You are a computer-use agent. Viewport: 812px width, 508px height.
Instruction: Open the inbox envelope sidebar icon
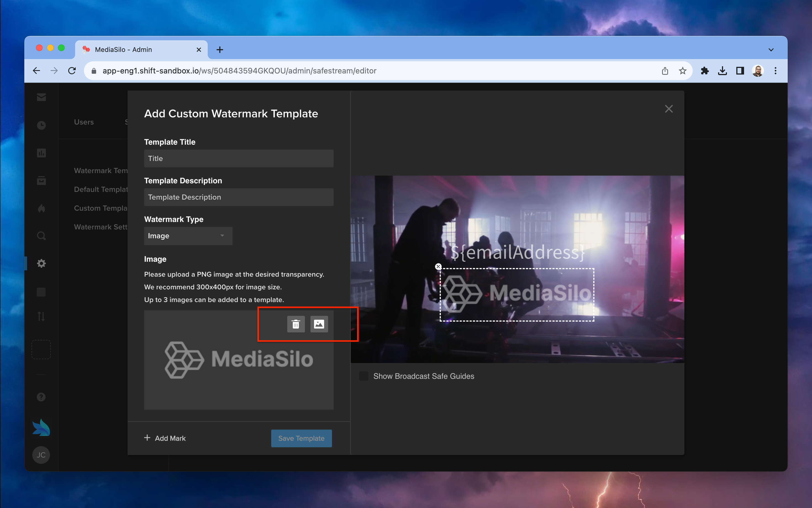pos(41,97)
